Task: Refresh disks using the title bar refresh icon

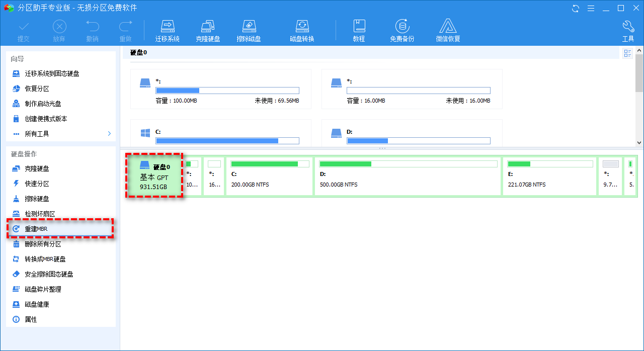Action: [x=575, y=8]
